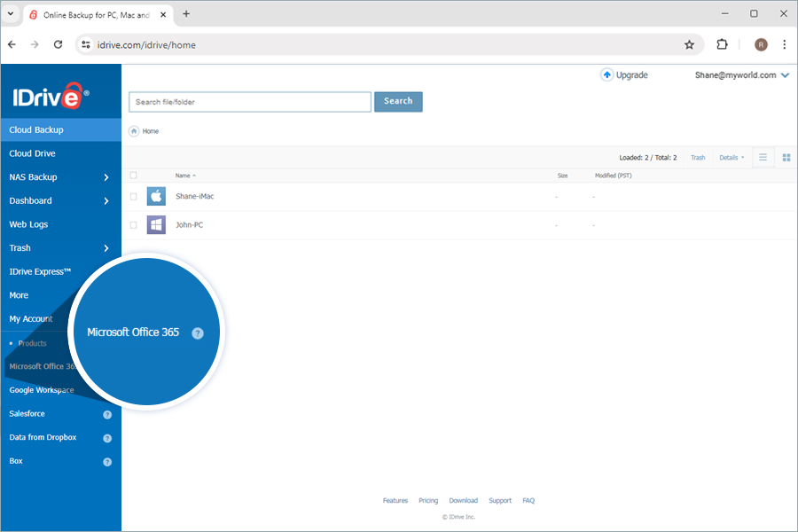Go forward in browser history
This screenshot has height=532, width=798.
(35, 45)
